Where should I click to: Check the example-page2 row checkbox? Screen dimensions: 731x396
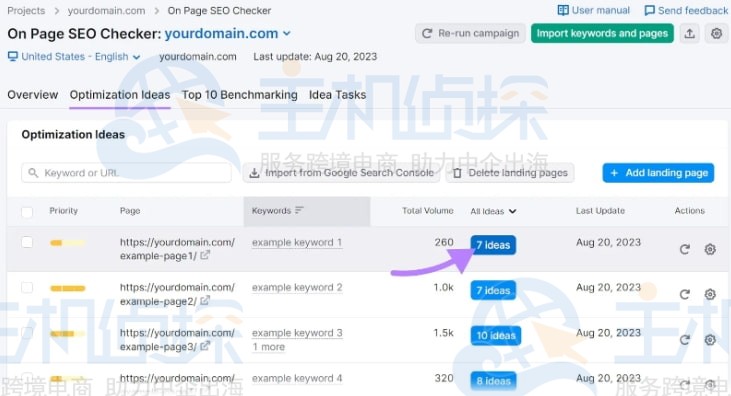(x=27, y=287)
